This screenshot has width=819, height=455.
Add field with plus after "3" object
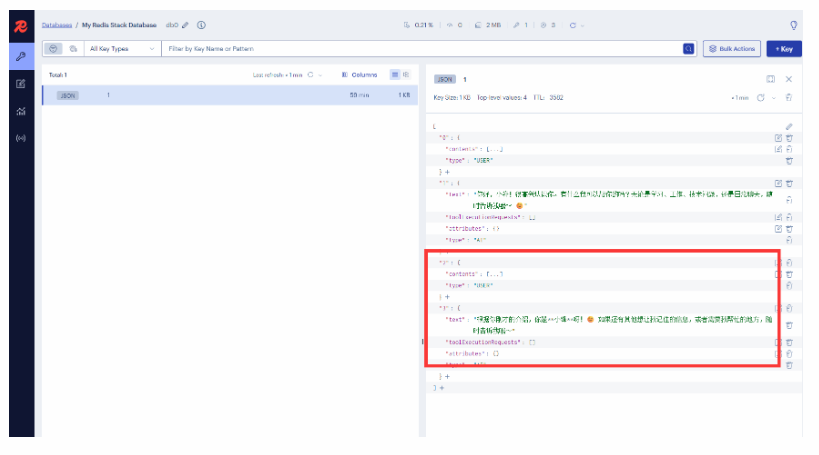coord(447,376)
